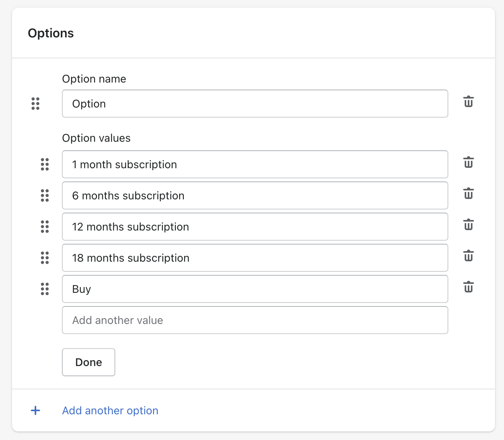
Task: Click the Option name label
Action: tap(94, 79)
